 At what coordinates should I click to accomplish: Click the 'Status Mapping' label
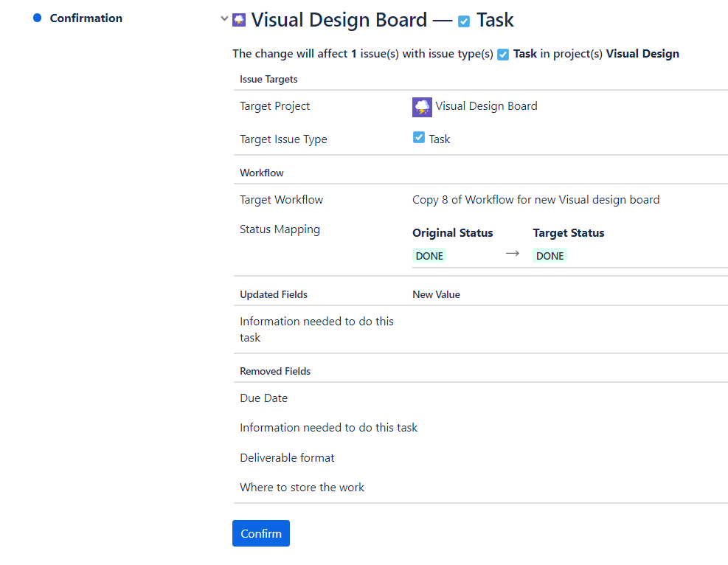pos(280,229)
